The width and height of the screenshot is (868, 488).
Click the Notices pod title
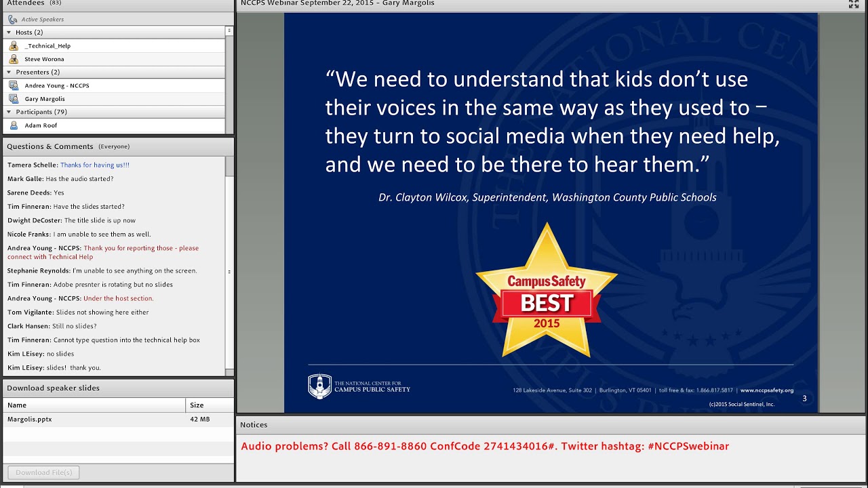[x=254, y=425]
